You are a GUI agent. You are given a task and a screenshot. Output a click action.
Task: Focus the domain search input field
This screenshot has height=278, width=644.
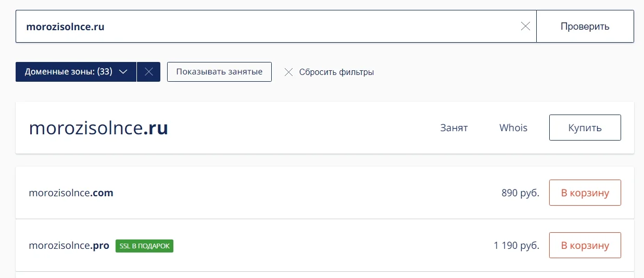point(260,27)
